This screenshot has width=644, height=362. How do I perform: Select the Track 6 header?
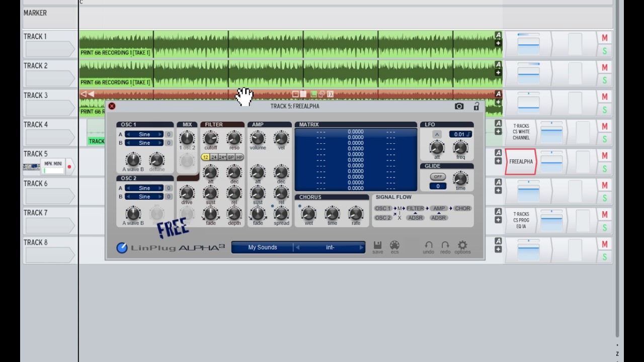49,191
